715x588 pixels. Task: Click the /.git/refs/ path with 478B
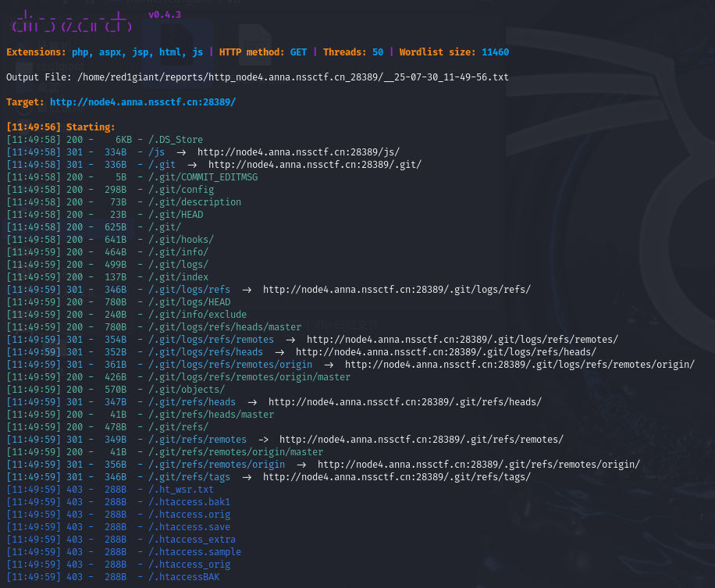pyautogui.click(x=178, y=427)
